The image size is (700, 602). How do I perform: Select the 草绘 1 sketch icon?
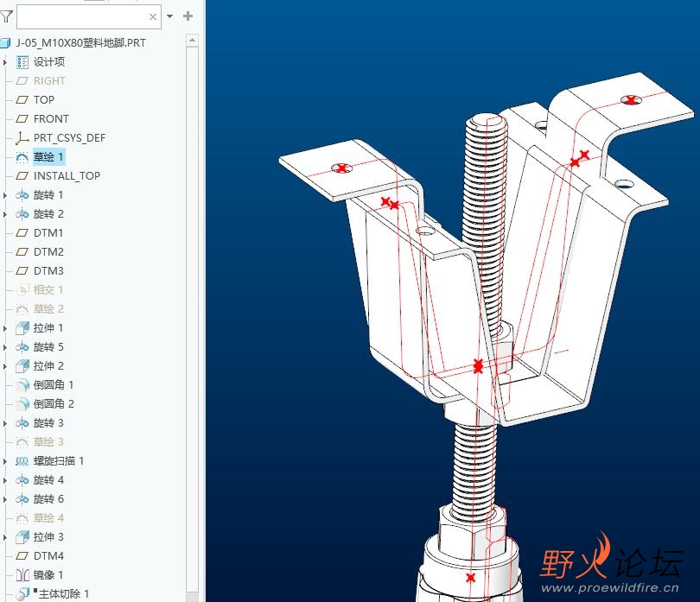click(x=22, y=157)
